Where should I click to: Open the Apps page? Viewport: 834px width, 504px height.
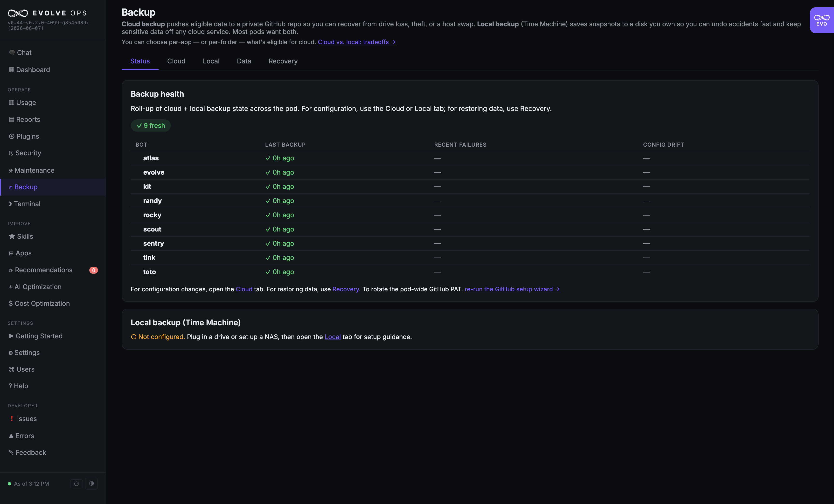pyautogui.click(x=53, y=253)
